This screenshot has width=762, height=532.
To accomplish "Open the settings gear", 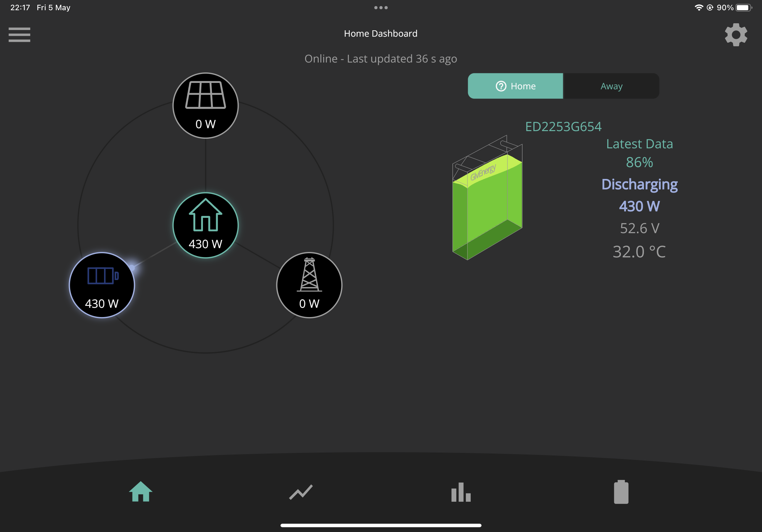I will 736,35.
